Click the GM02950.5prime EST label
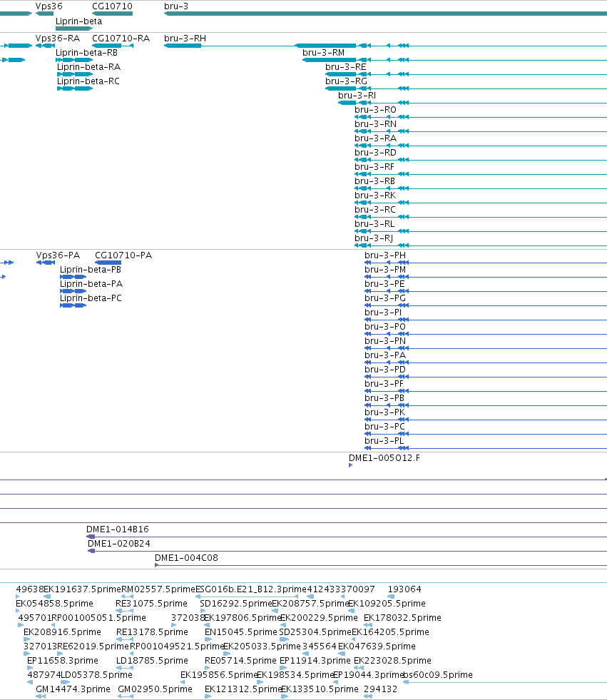Screen dimensions: 607x700 [x=155, y=689]
